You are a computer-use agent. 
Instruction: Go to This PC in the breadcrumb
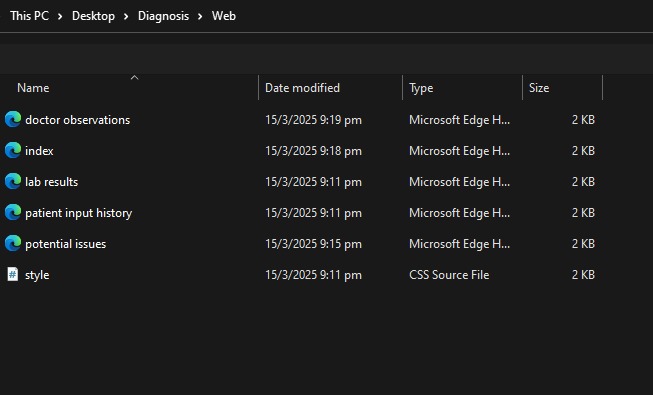[30, 16]
